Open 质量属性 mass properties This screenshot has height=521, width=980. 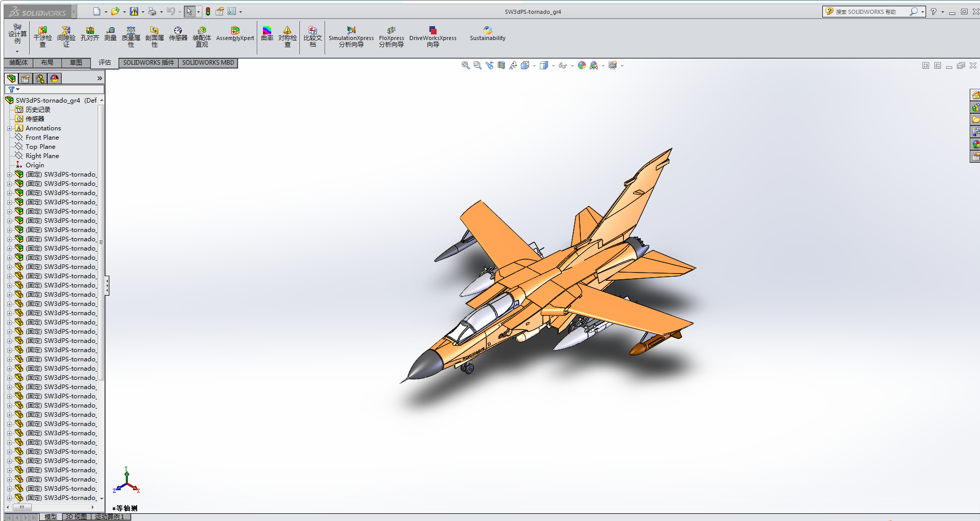(x=131, y=37)
